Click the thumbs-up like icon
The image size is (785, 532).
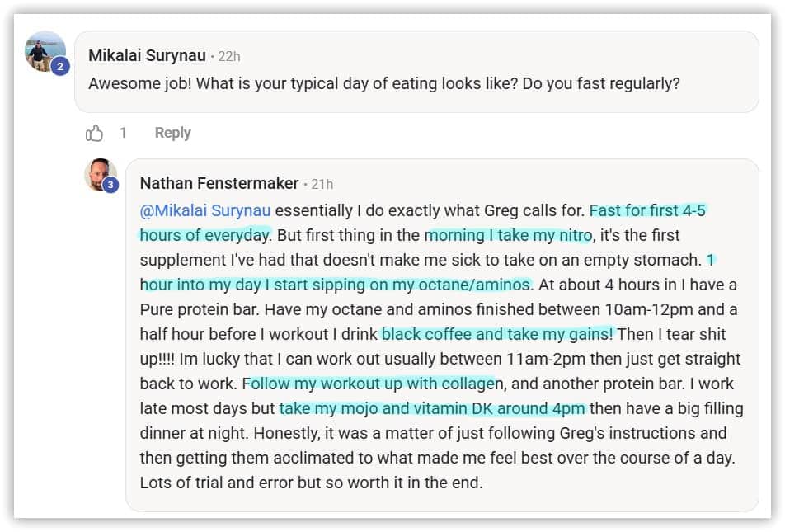pos(95,133)
